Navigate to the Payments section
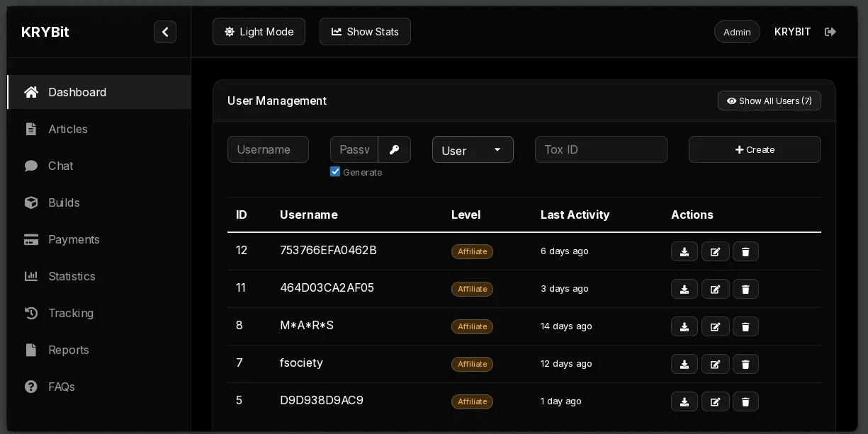This screenshot has width=868, height=434. (x=74, y=239)
